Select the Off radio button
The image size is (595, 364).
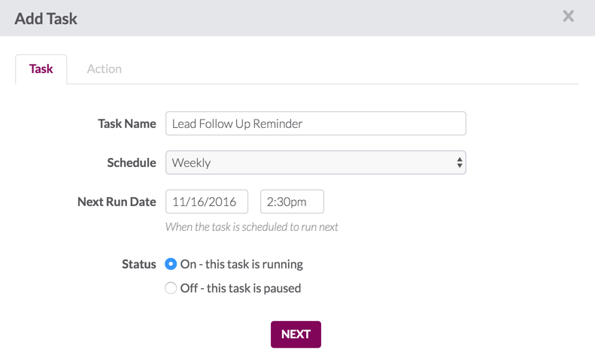(x=171, y=288)
